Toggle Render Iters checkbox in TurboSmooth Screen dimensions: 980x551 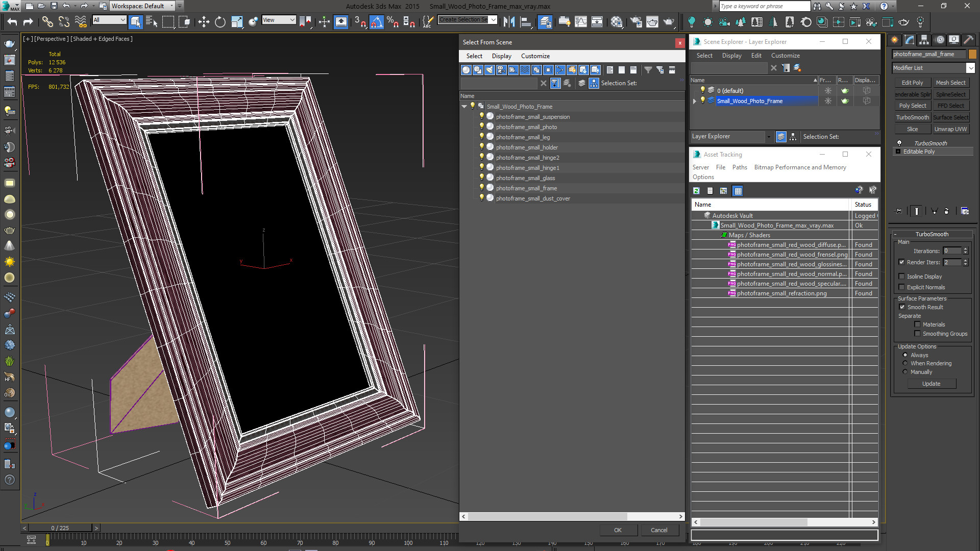(x=902, y=262)
